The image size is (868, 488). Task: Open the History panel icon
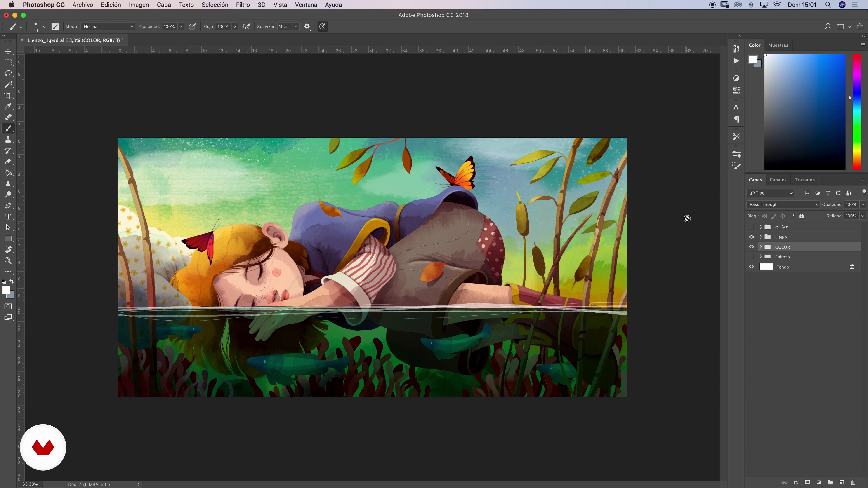(736, 49)
